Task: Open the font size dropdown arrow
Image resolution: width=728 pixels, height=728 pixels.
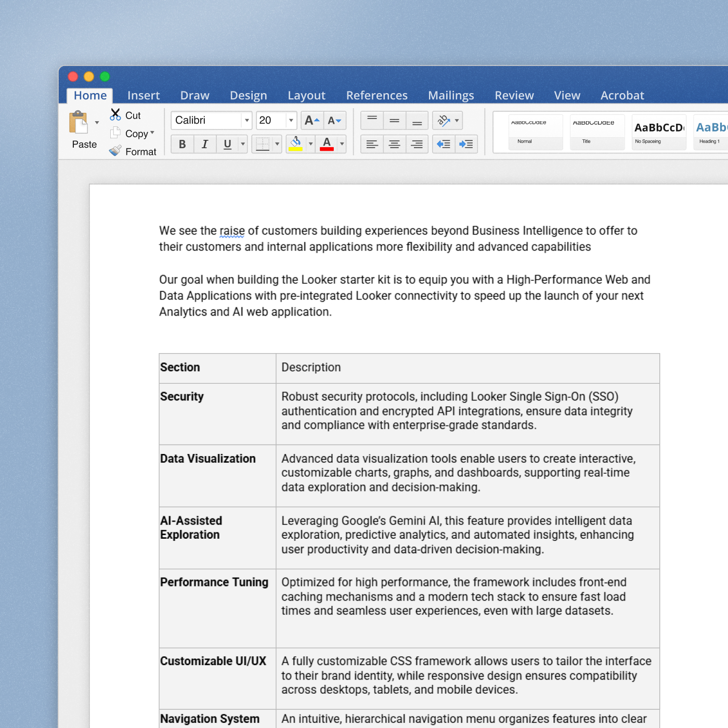Action: coord(291,121)
